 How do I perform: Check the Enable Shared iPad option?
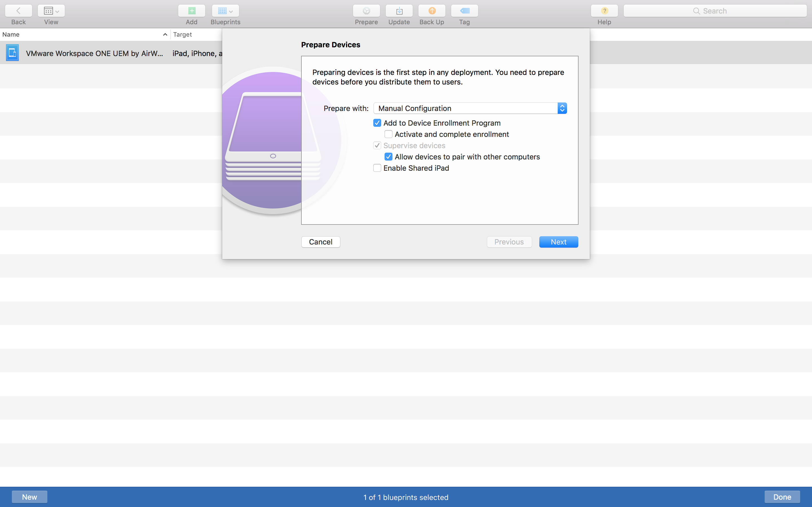click(x=377, y=168)
